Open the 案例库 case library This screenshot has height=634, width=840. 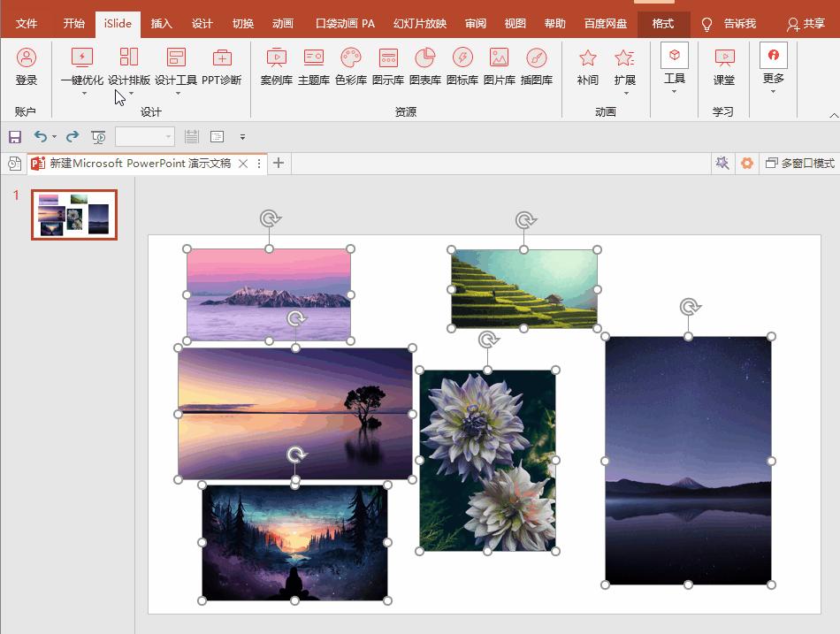pos(277,67)
